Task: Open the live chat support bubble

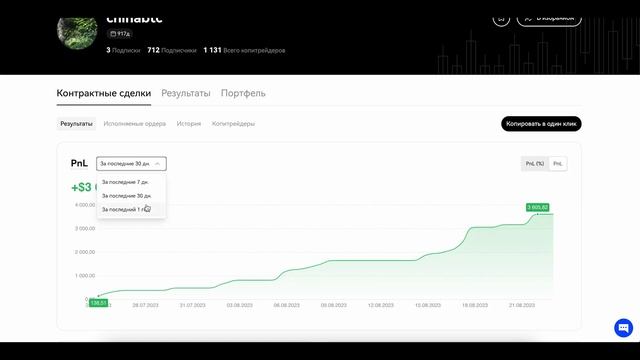Action: pyautogui.click(x=623, y=328)
